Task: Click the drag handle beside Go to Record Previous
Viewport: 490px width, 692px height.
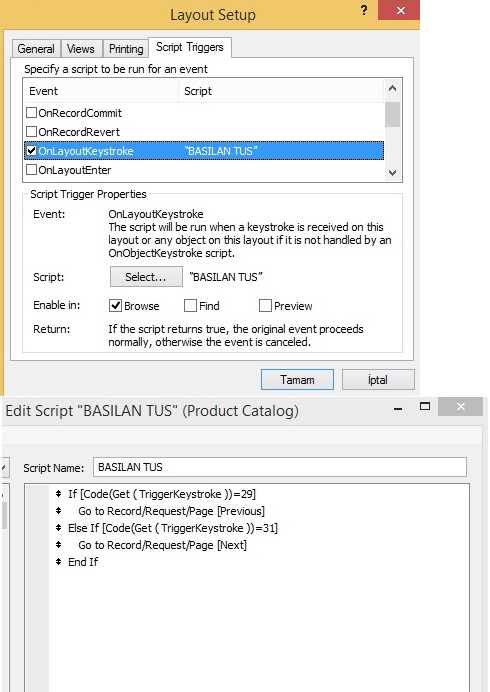Action: pos(58,511)
